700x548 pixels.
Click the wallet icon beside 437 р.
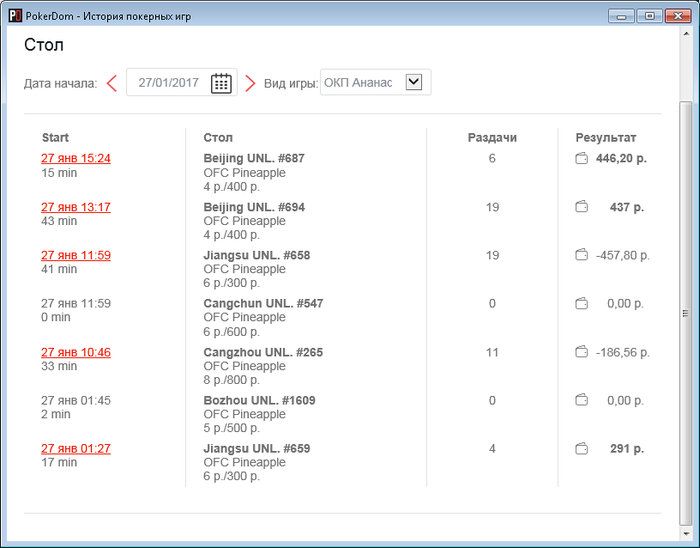pyautogui.click(x=581, y=207)
